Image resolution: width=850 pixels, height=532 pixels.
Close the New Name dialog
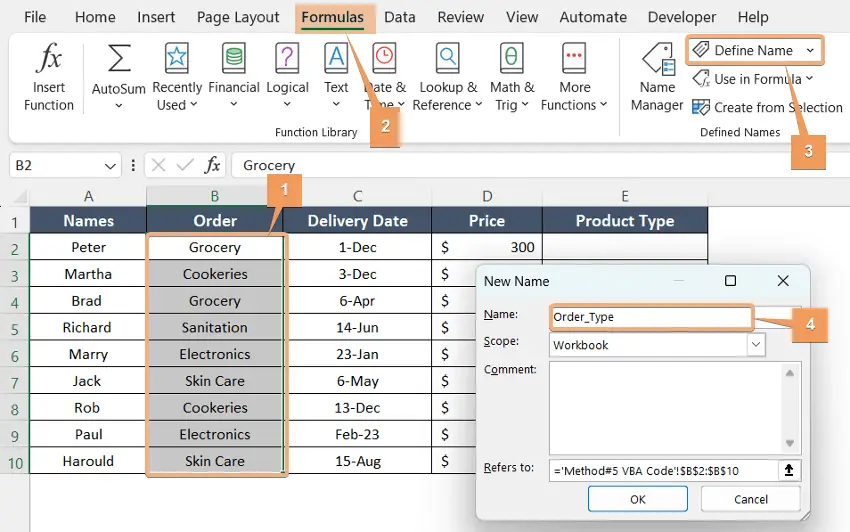[x=783, y=280]
